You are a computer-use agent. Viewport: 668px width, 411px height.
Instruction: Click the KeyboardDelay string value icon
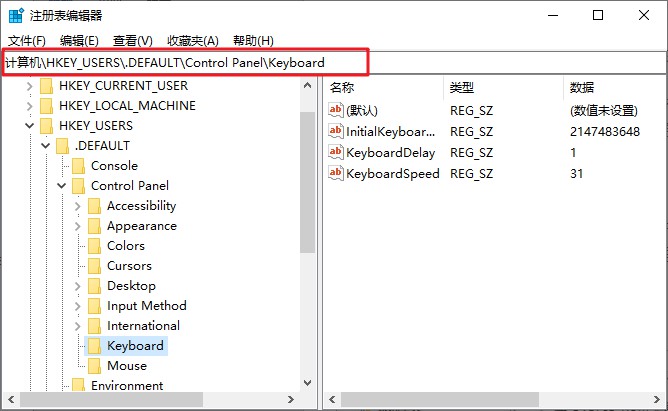[x=335, y=152]
